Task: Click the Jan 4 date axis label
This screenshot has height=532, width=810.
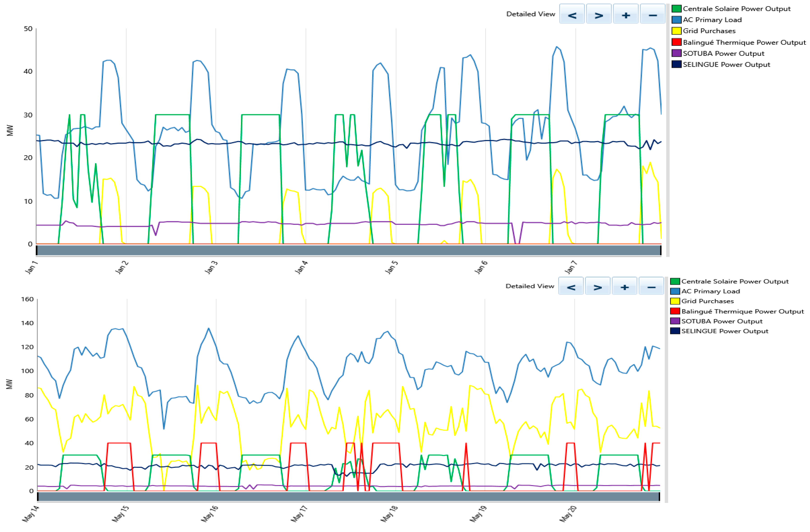Action: coord(301,267)
